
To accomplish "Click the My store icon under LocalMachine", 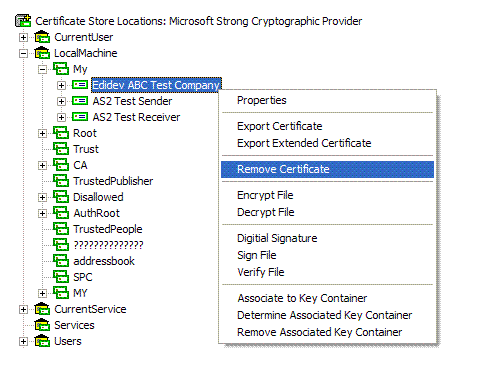I will (x=61, y=69).
